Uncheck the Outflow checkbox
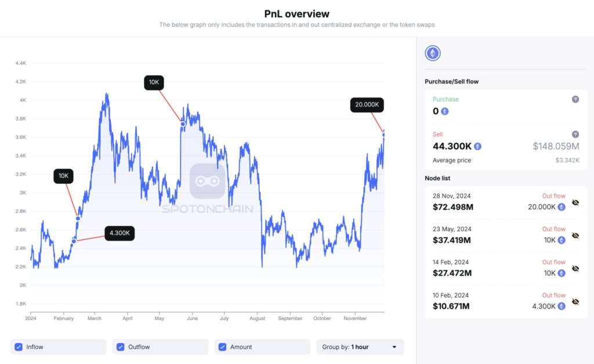The width and height of the screenshot is (594, 364). [x=121, y=347]
